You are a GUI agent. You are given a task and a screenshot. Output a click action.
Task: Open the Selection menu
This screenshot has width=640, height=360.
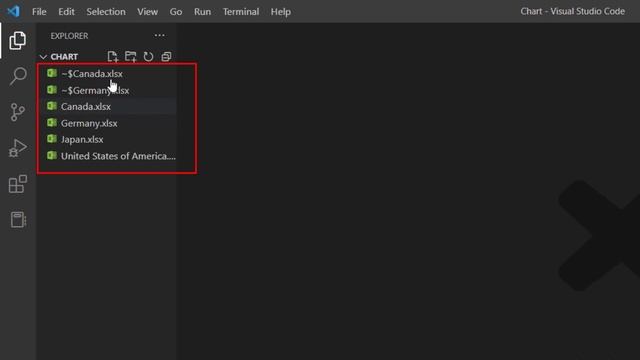click(106, 11)
